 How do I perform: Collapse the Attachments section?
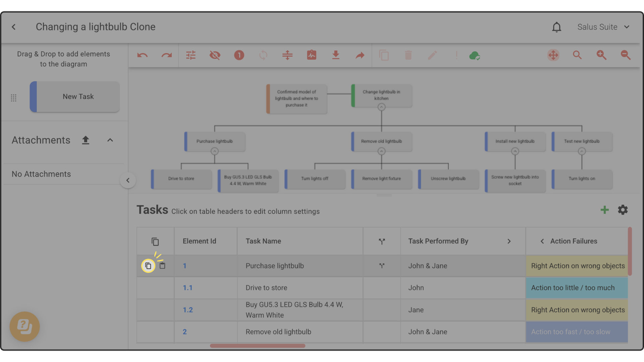click(110, 140)
